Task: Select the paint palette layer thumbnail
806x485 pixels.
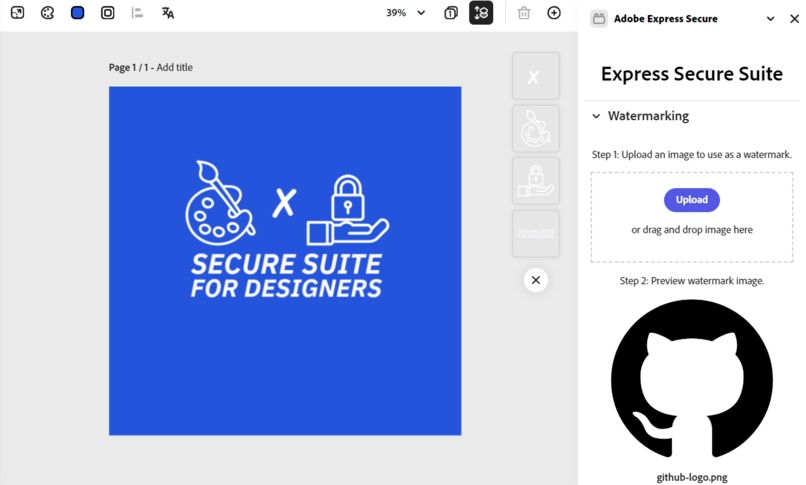Action: click(536, 128)
